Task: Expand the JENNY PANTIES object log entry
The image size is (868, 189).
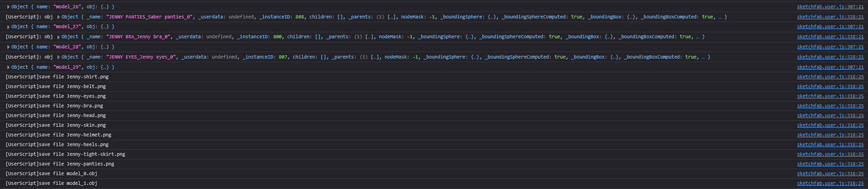Action: (x=58, y=17)
